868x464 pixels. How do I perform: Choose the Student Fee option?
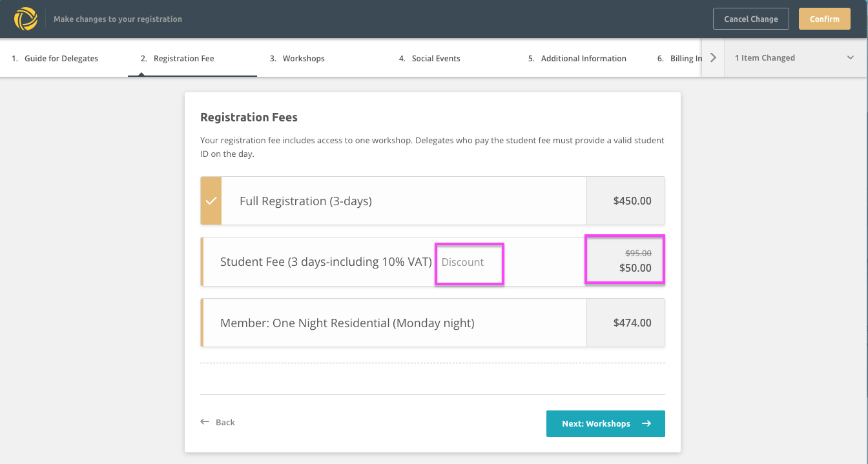point(433,261)
